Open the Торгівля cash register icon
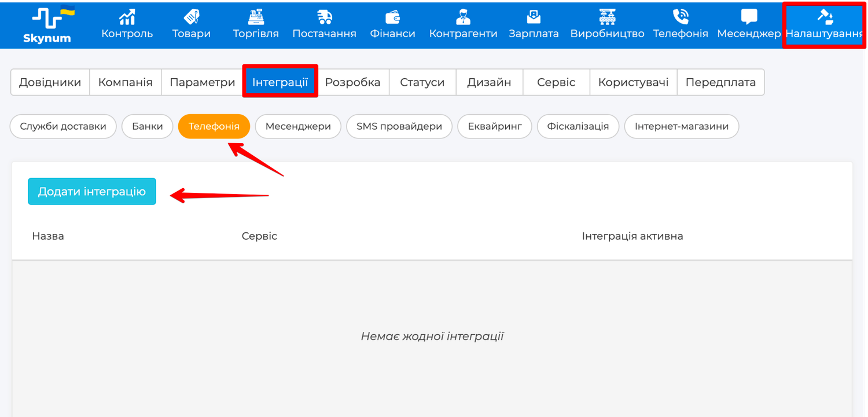 tap(256, 17)
